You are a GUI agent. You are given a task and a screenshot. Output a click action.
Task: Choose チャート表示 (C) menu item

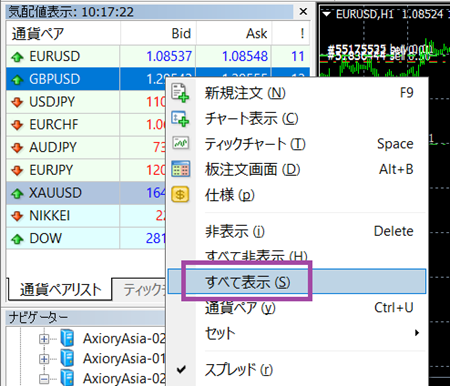point(297,119)
